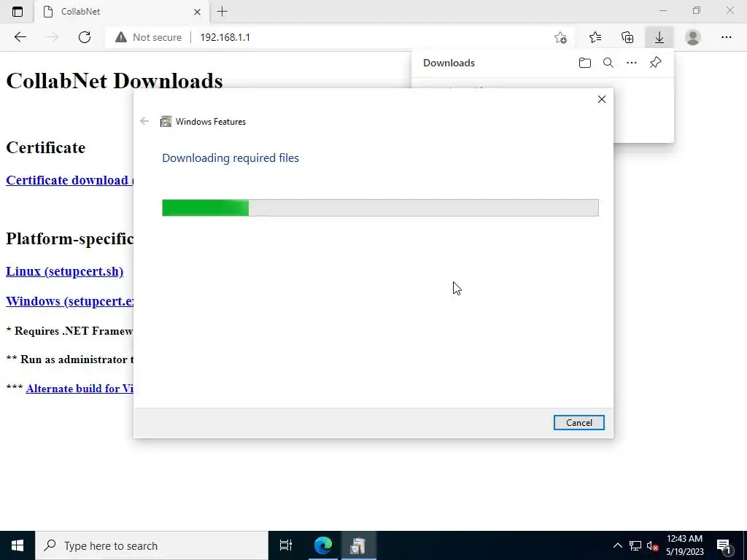Add this page to favorites
The width and height of the screenshot is (747, 560).
pos(561,37)
